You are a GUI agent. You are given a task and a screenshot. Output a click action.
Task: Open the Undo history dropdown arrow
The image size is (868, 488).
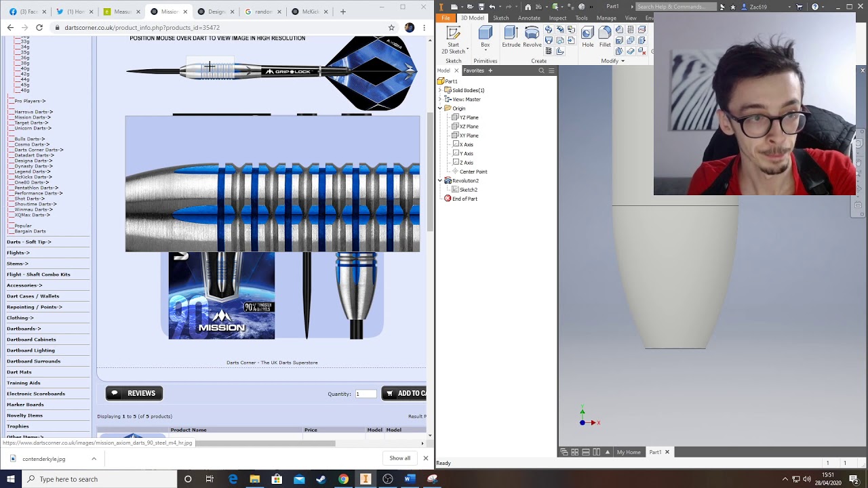(499, 7)
